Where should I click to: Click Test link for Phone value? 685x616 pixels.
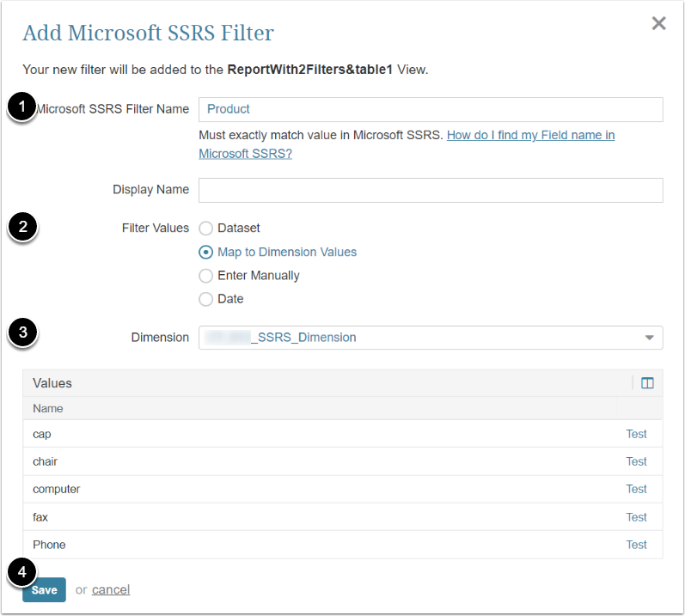click(x=636, y=545)
